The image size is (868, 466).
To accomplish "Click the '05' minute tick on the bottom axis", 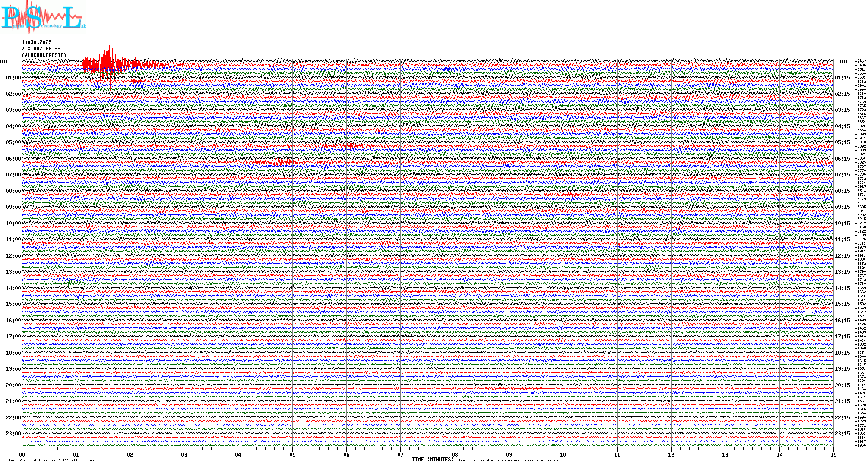I will [292, 455].
